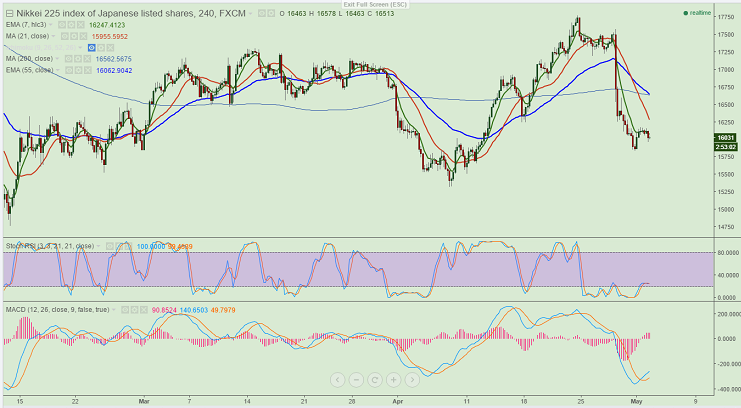Image resolution: width=741 pixels, height=408 pixels.
Task: Expand EMA (7, hlc3) dropdown arrow
Action: 51,25
